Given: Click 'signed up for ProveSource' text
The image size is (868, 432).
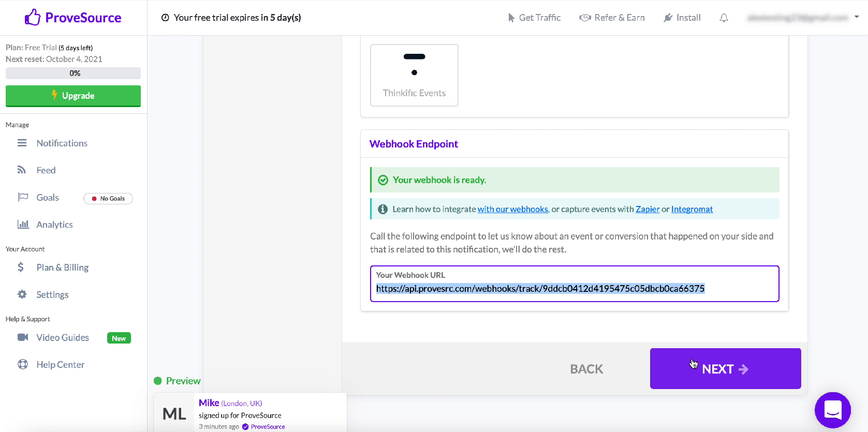Looking at the screenshot, I should coord(240,415).
